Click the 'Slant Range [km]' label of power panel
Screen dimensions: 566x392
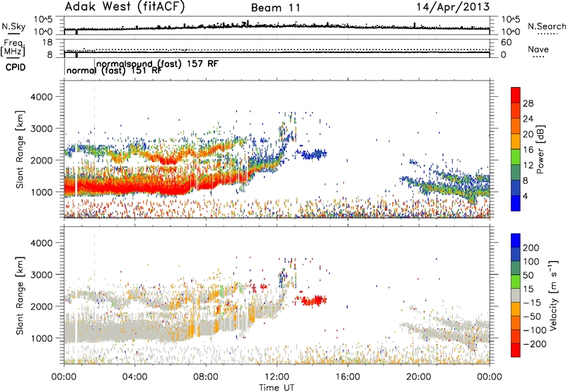point(21,149)
